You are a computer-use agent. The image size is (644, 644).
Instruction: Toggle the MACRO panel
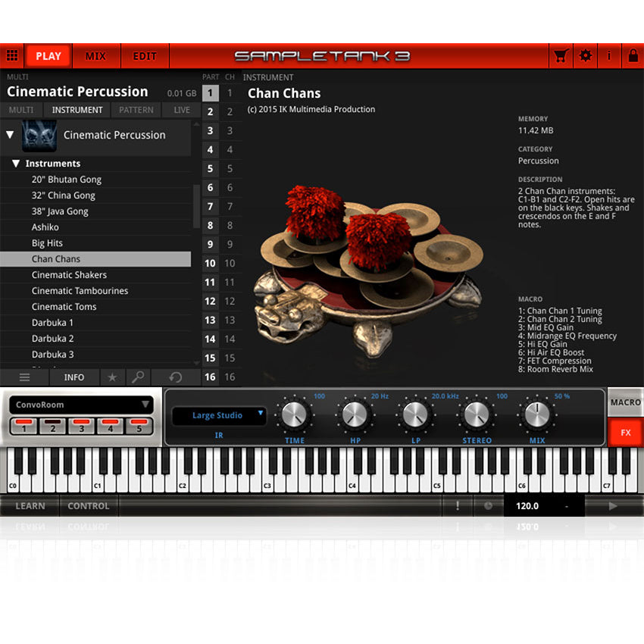627,403
